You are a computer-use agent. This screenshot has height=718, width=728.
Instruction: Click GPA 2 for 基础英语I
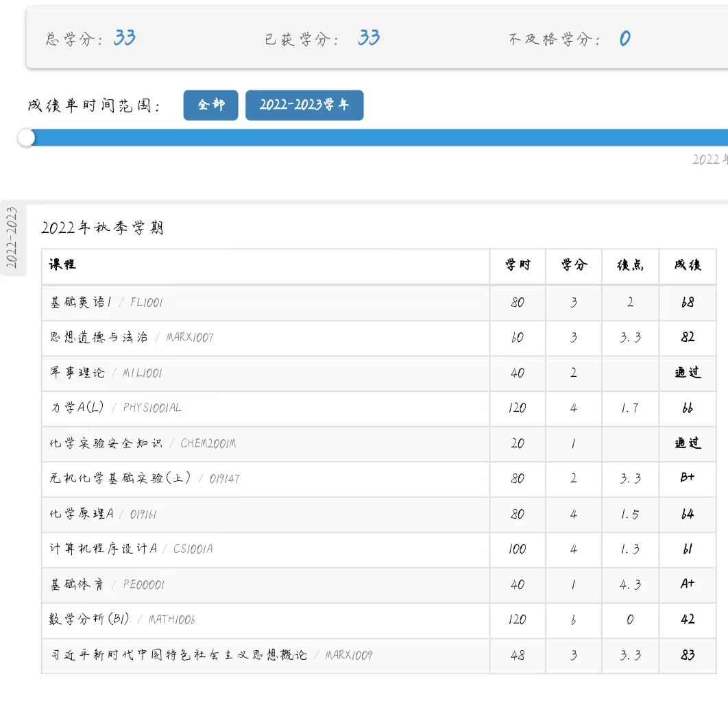coord(630,302)
